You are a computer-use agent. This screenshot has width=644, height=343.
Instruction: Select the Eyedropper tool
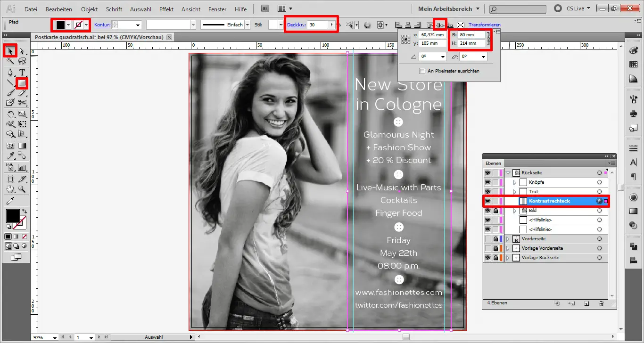tap(10, 156)
